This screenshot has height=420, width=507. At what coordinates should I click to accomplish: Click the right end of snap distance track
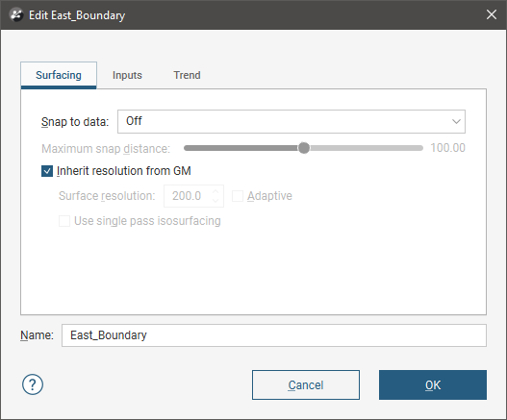pos(419,148)
